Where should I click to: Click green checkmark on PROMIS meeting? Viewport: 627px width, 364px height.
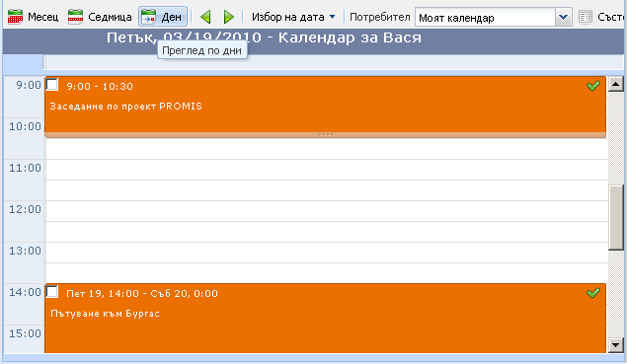[x=593, y=86]
